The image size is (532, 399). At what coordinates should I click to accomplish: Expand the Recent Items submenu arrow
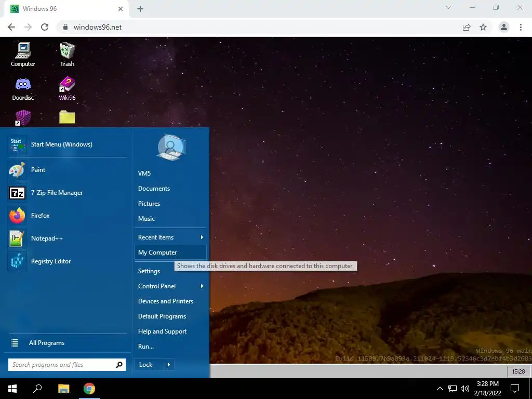pos(202,237)
